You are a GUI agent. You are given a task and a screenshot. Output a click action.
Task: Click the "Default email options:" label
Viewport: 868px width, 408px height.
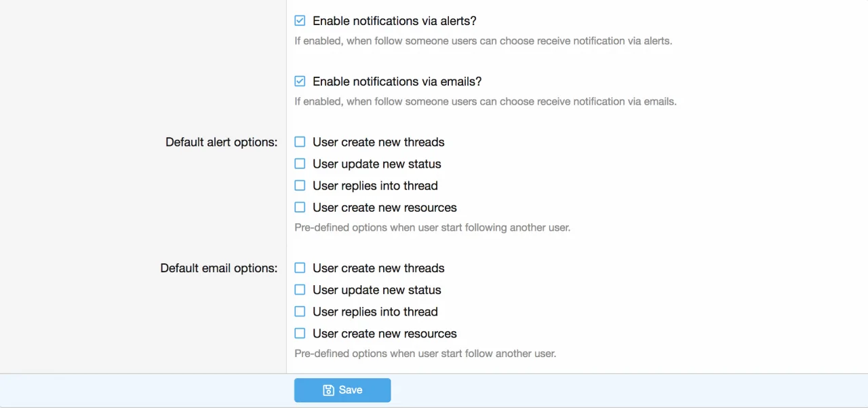tap(218, 268)
